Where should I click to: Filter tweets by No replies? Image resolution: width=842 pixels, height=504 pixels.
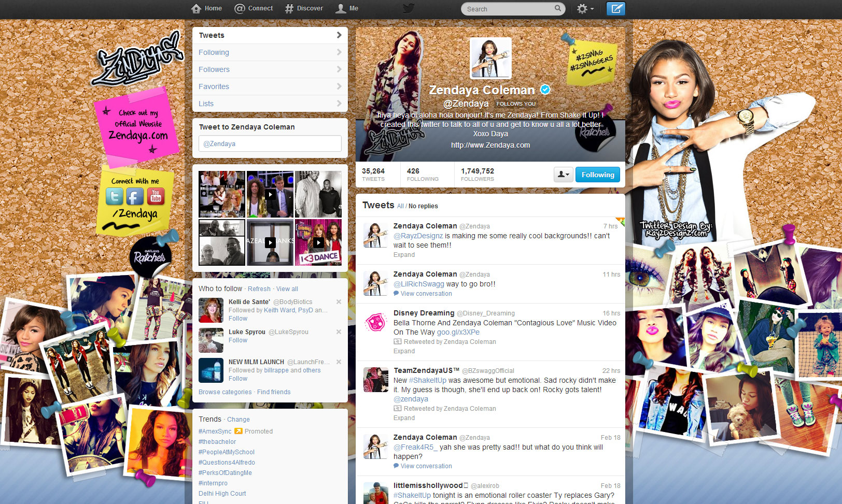pos(423,206)
